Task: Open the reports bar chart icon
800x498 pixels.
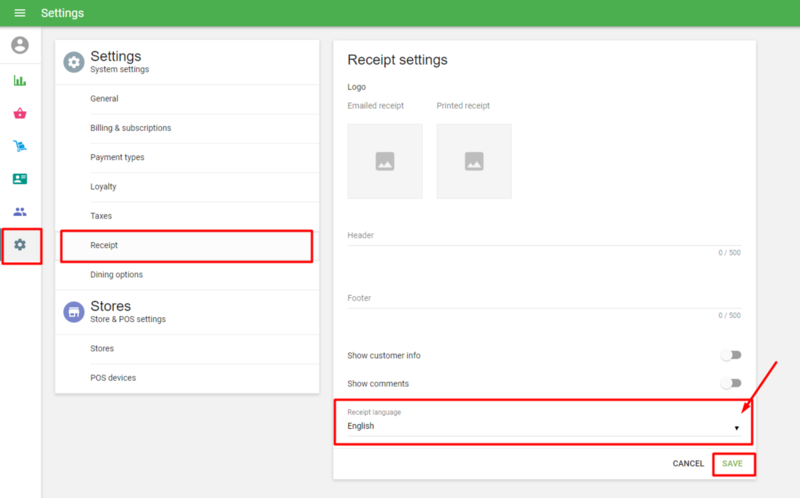Action: (x=20, y=81)
